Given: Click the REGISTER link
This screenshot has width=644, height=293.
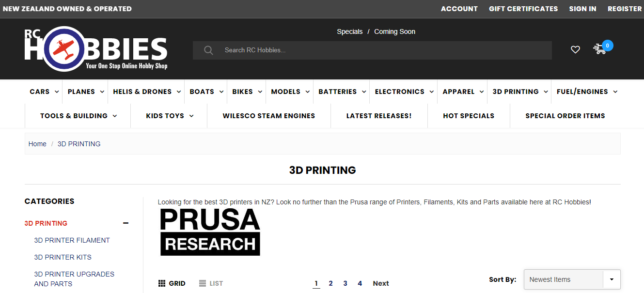Looking at the screenshot, I should (625, 9).
